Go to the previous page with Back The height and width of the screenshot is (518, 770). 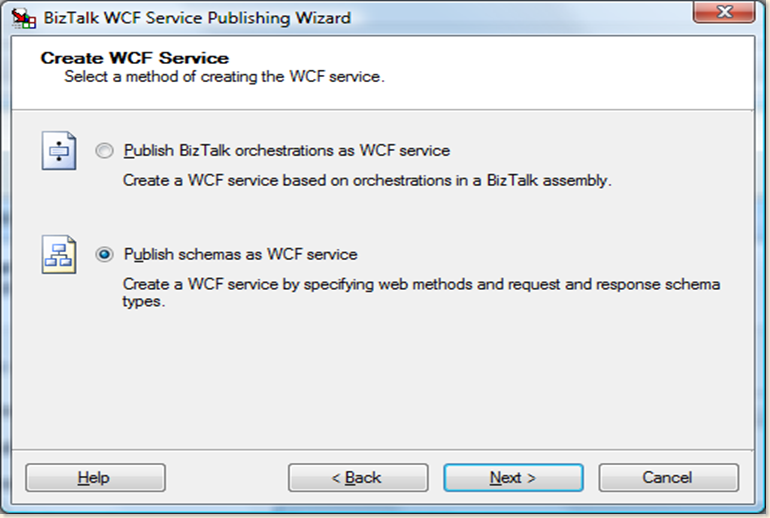click(358, 478)
